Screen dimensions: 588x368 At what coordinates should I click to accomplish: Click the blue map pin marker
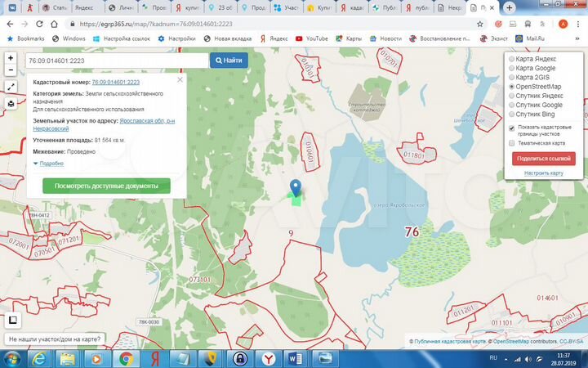tap(296, 188)
